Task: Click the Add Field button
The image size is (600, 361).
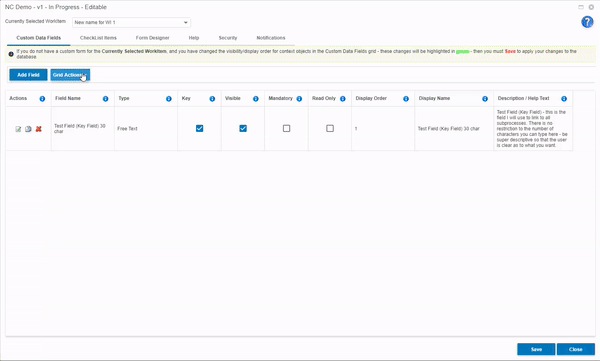Action: pyautogui.click(x=28, y=75)
